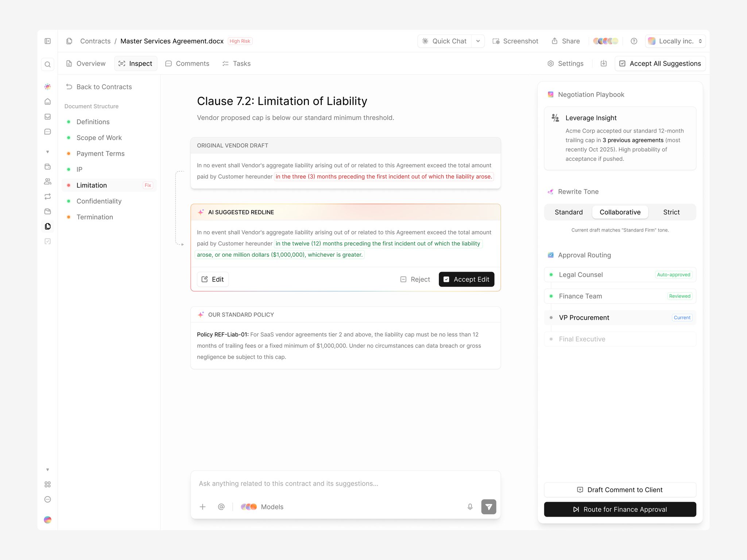Viewport: 747px width, 560px height.
Task: Select the Strict rewrite tone
Action: click(x=671, y=212)
